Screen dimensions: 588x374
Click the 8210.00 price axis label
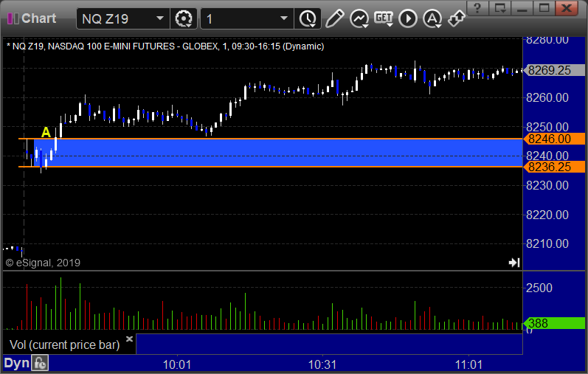547,244
